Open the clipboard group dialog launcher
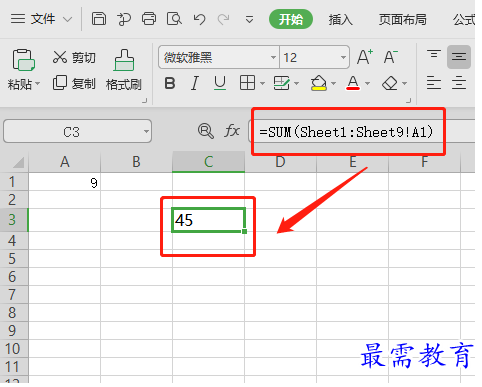The width and height of the screenshot is (482, 387). pyautogui.click(x=145, y=100)
